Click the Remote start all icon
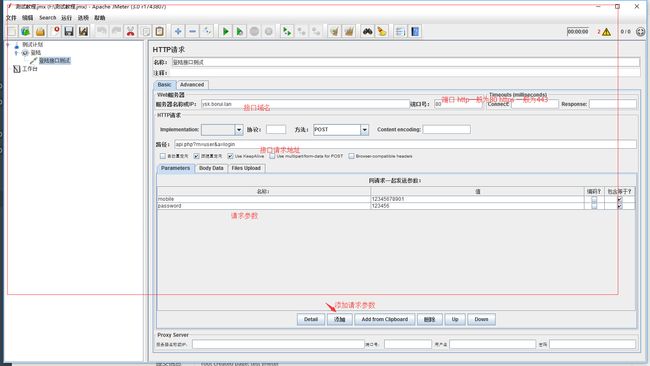This screenshot has height=366, width=650. pos(286,32)
